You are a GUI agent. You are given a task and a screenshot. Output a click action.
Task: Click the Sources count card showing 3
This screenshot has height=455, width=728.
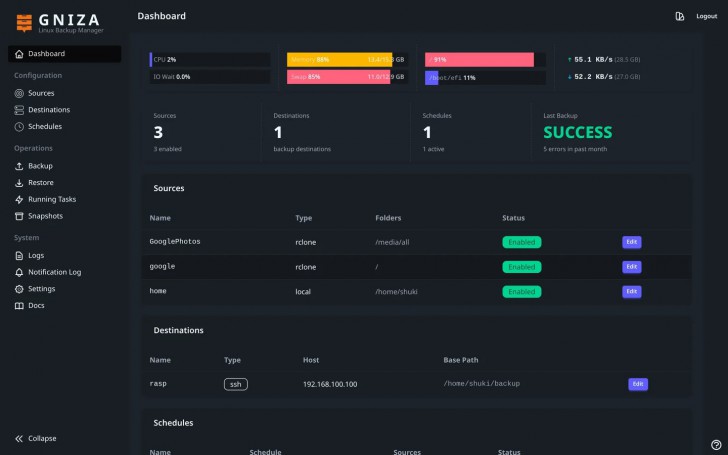click(202, 133)
